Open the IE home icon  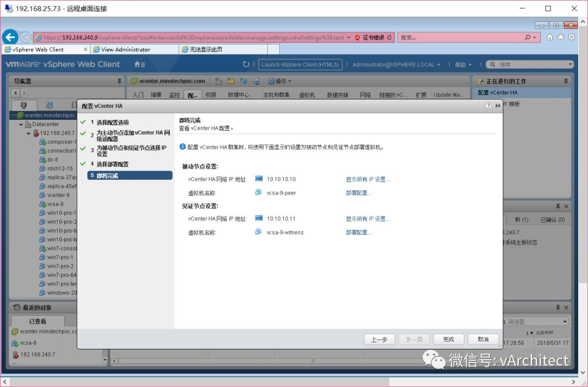[550, 37]
